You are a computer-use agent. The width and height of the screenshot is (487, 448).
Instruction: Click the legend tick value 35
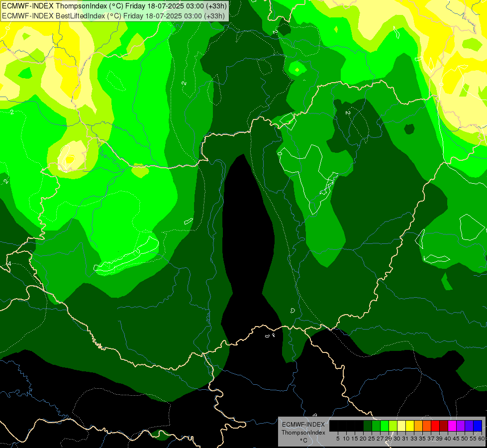(x=422, y=439)
